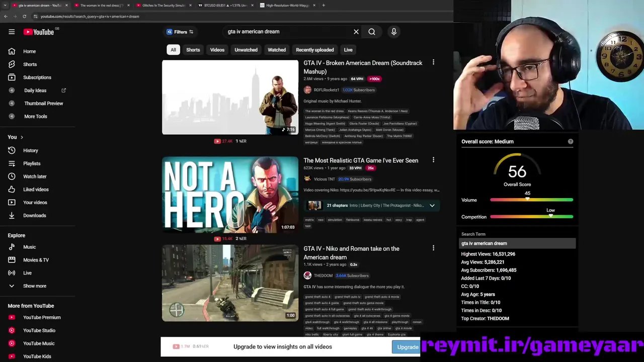Click the YouTube logo
The image size is (644, 362).
click(38, 32)
